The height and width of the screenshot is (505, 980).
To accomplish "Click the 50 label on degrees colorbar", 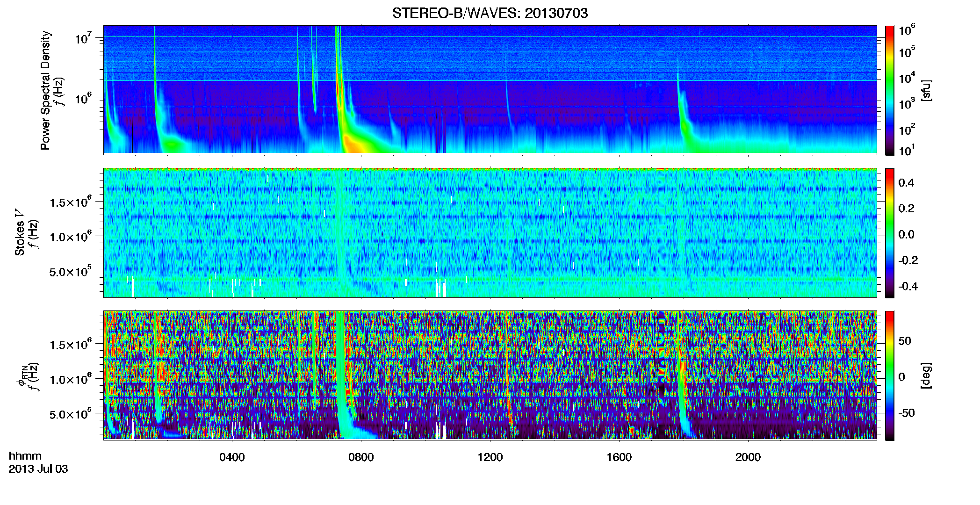I will (905, 341).
